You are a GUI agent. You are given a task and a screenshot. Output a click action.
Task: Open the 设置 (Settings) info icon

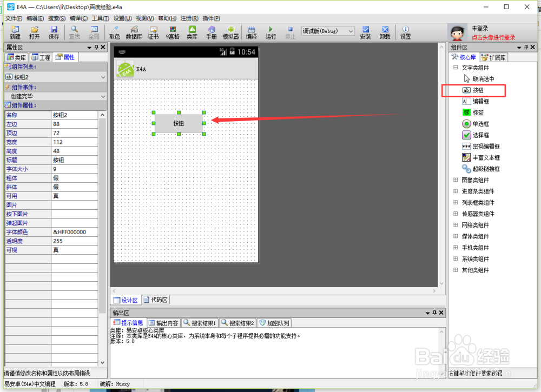click(x=405, y=32)
